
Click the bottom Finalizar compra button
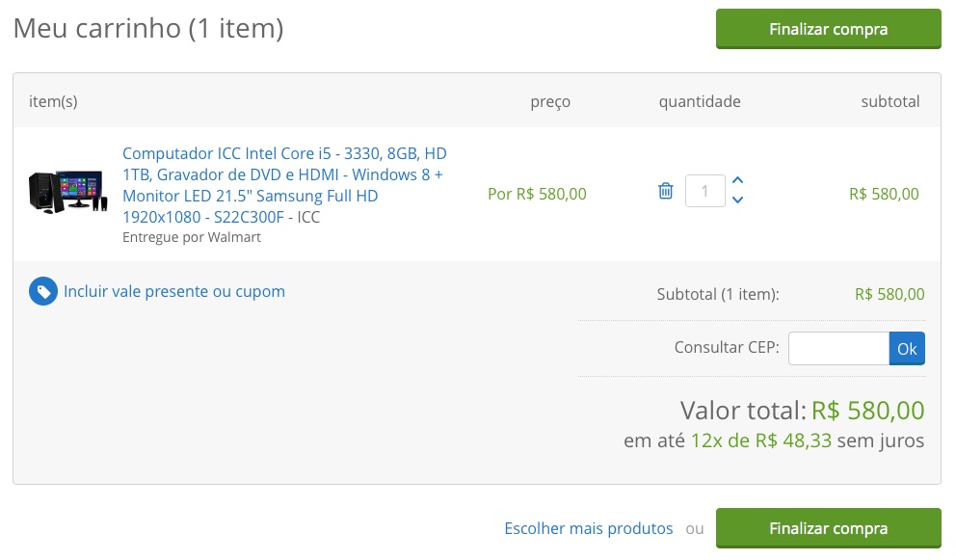pos(828,528)
